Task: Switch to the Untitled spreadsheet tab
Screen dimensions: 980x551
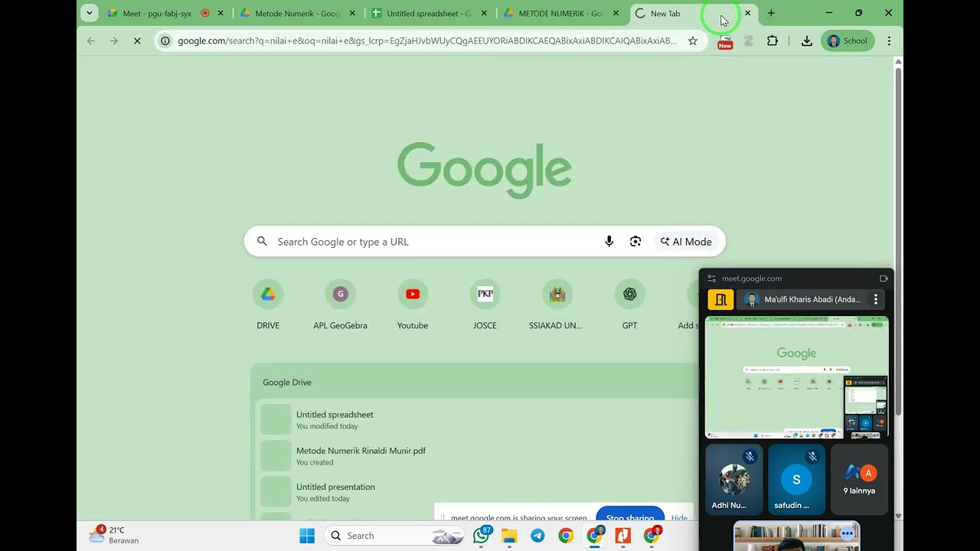Action: click(429, 13)
